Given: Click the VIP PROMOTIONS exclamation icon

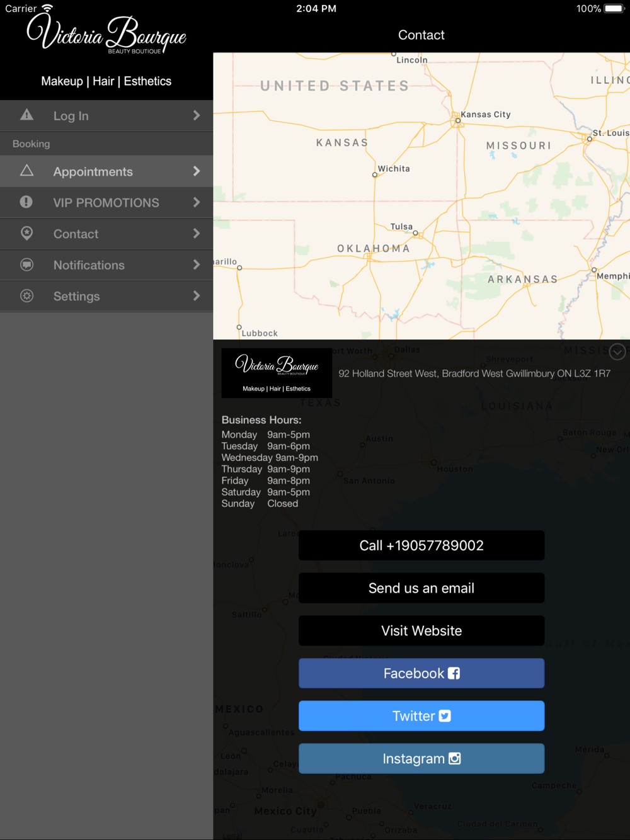Looking at the screenshot, I should (x=26, y=201).
